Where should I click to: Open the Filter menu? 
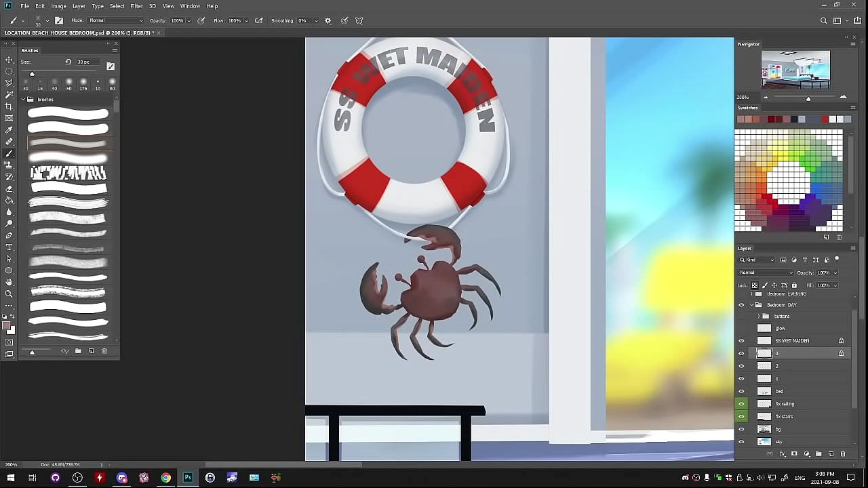(136, 6)
